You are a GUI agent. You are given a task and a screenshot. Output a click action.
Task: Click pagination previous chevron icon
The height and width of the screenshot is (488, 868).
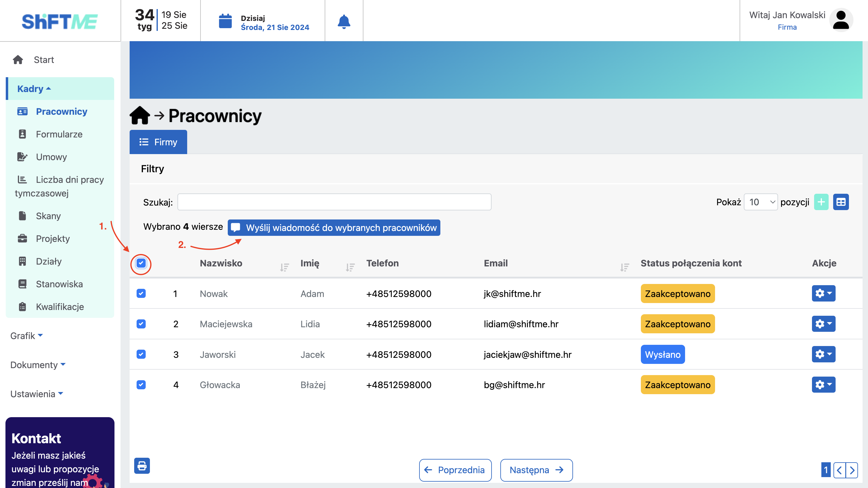839,470
